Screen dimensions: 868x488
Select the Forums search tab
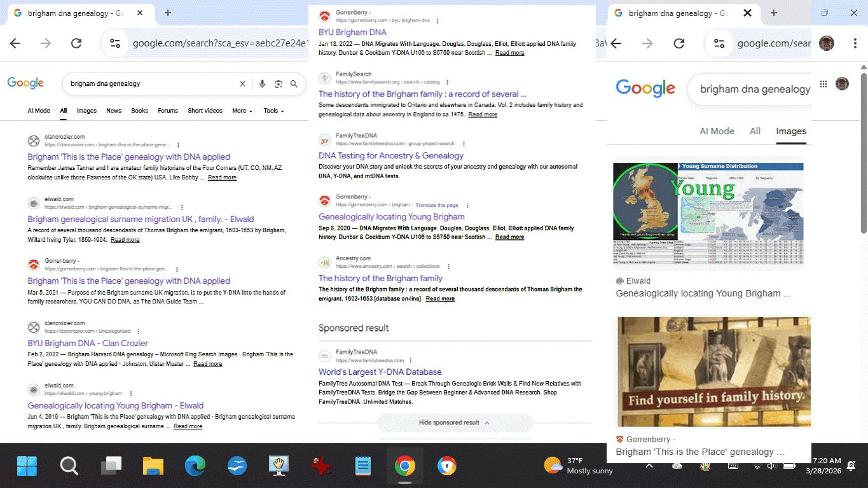(x=168, y=111)
